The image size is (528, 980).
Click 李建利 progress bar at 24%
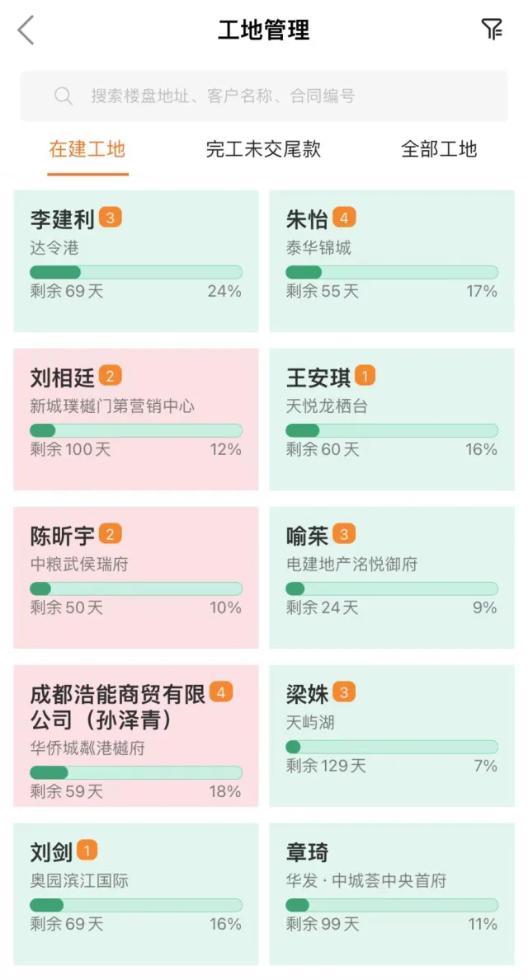[x=136, y=272]
